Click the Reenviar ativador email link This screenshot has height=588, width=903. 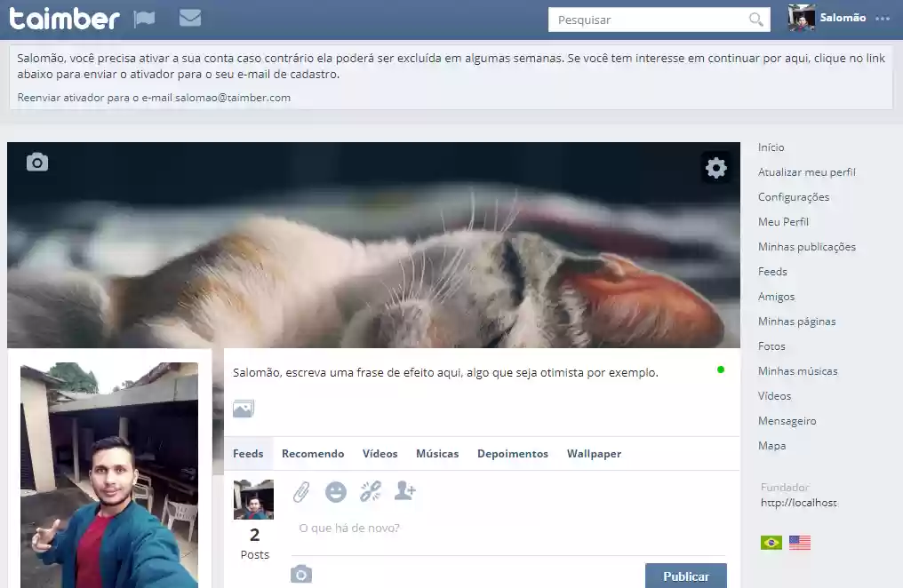[153, 98]
